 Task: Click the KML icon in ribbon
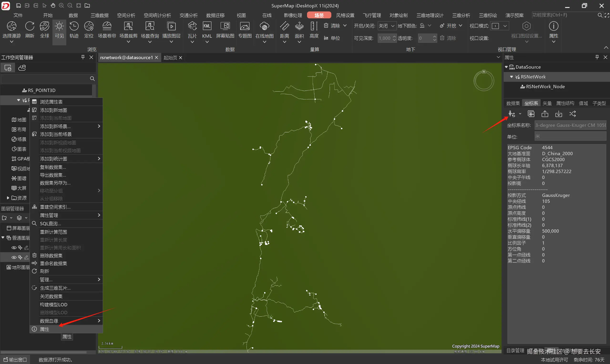click(x=207, y=26)
